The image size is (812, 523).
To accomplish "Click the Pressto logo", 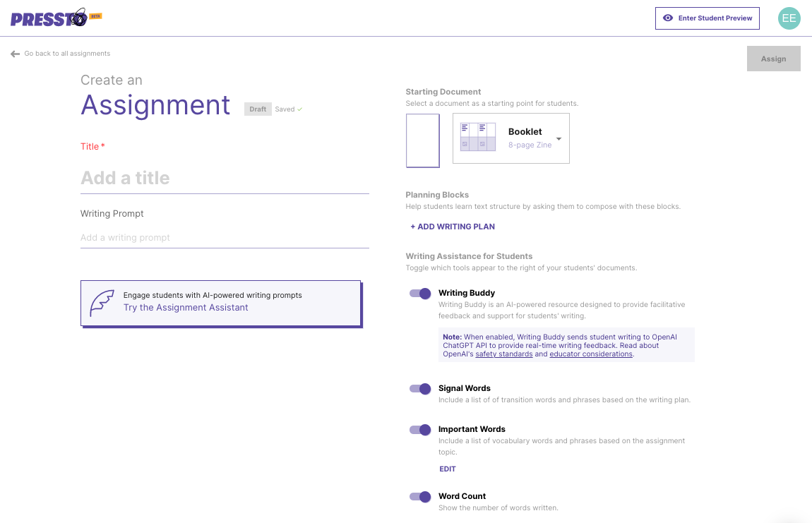I will tap(49, 18).
